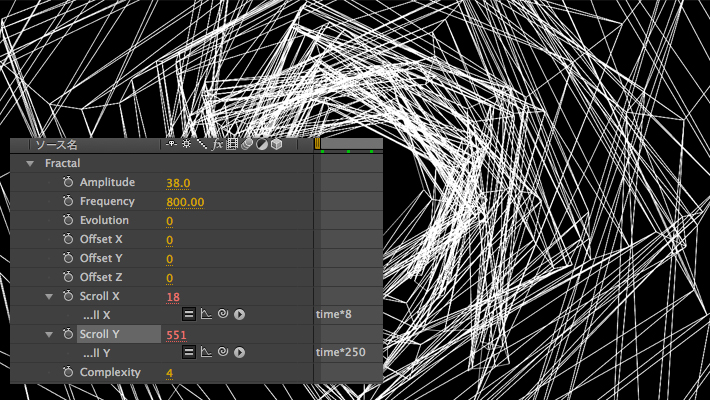Click the Scroll X enable expression icon
Image resolution: width=710 pixels, height=400 pixels.
pyautogui.click(x=188, y=315)
